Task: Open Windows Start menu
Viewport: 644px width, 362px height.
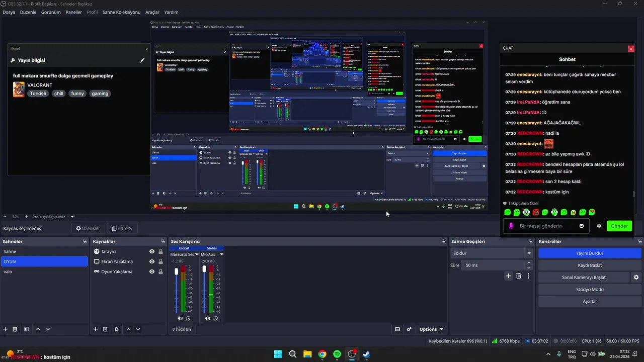Action: click(278, 354)
